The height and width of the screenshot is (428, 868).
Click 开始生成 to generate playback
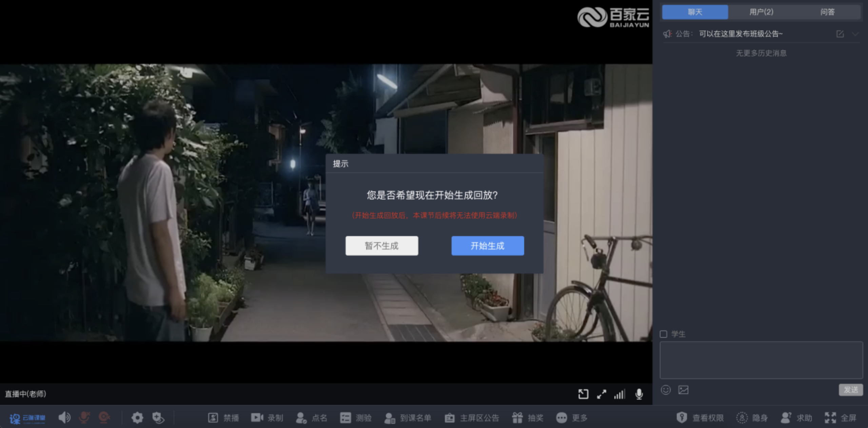(488, 246)
